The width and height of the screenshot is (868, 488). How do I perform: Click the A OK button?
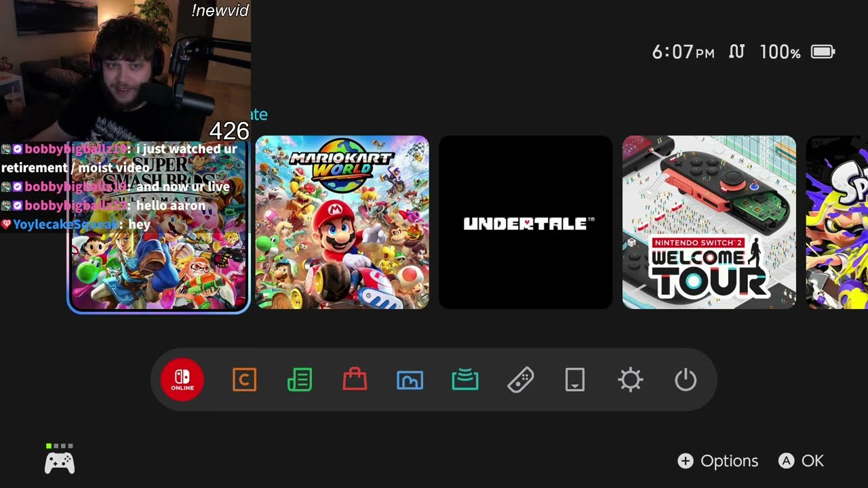[x=802, y=461]
